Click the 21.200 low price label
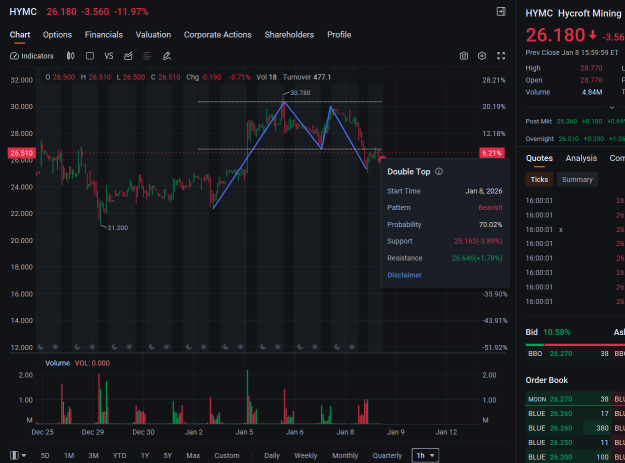Viewport: 625px width, 463px height. point(118,228)
